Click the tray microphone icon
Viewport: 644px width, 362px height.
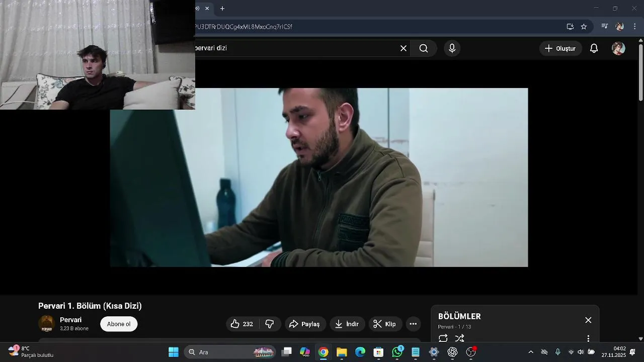pyautogui.click(x=557, y=352)
